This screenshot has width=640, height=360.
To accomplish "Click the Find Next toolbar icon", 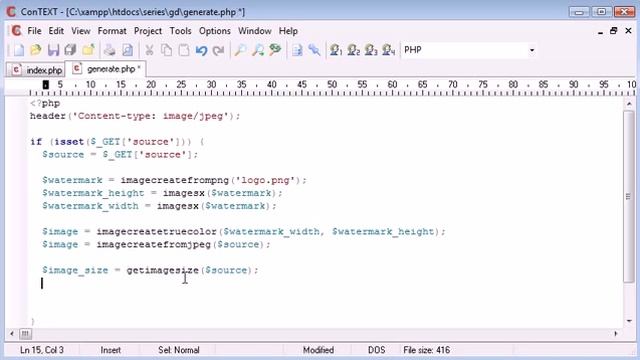I will [x=258, y=50].
